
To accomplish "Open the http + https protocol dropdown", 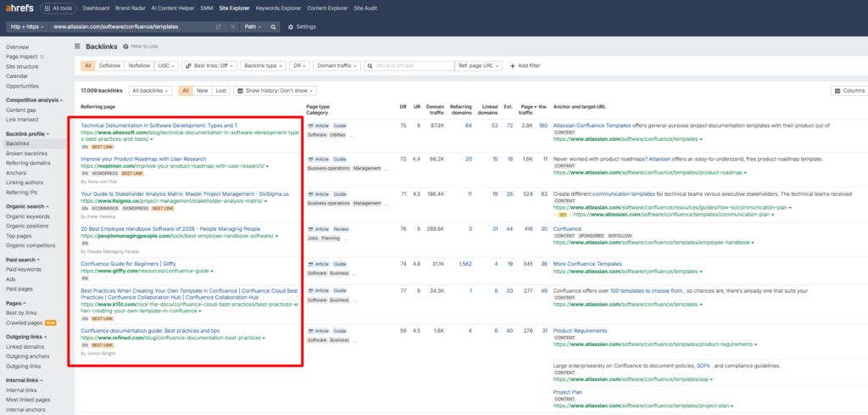I will click(27, 26).
